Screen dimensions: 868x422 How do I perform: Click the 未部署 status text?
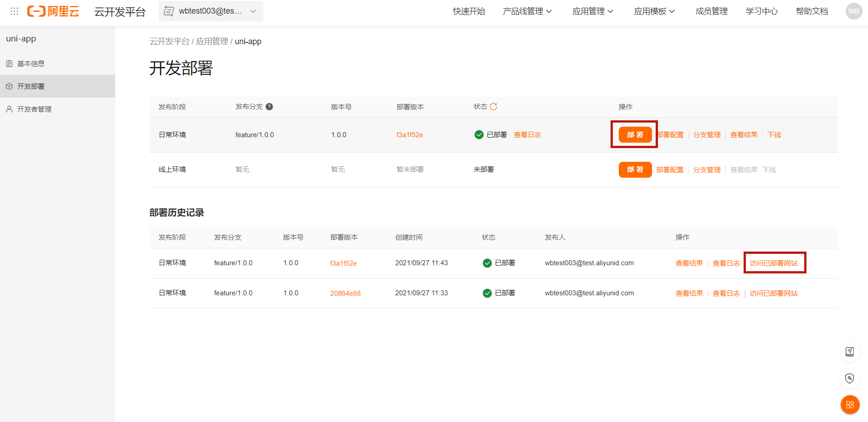(483, 170)
